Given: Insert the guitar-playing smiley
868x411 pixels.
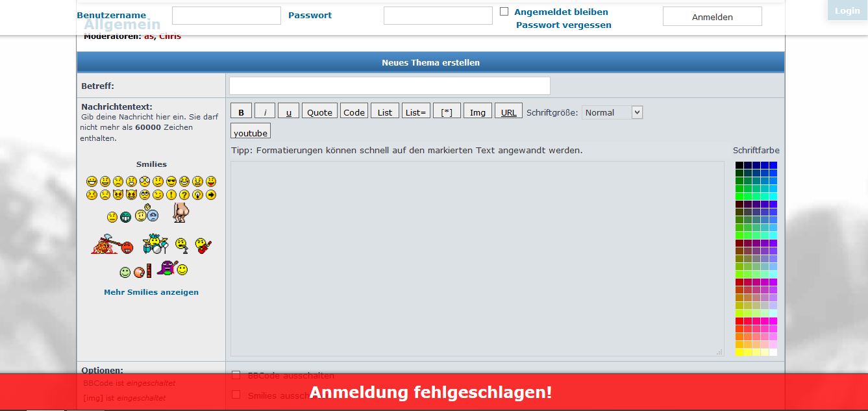Looking at the screenshot, I should pos(204,246).
